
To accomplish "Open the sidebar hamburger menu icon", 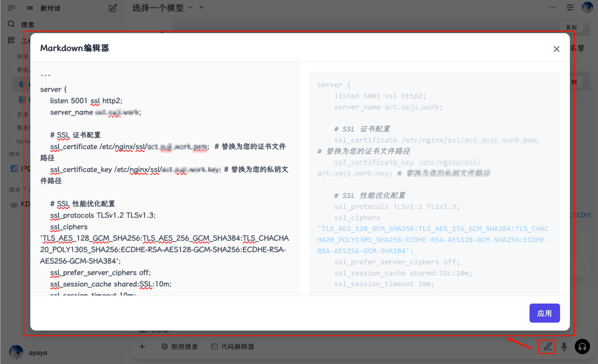I will point(11,8).
